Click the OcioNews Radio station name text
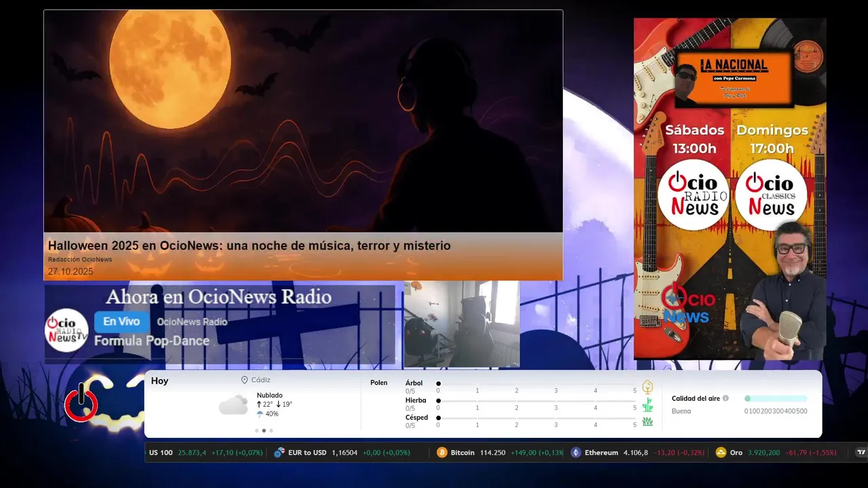Screen dimensions: 868x488 pyautogui.click(x=192, y=322)
